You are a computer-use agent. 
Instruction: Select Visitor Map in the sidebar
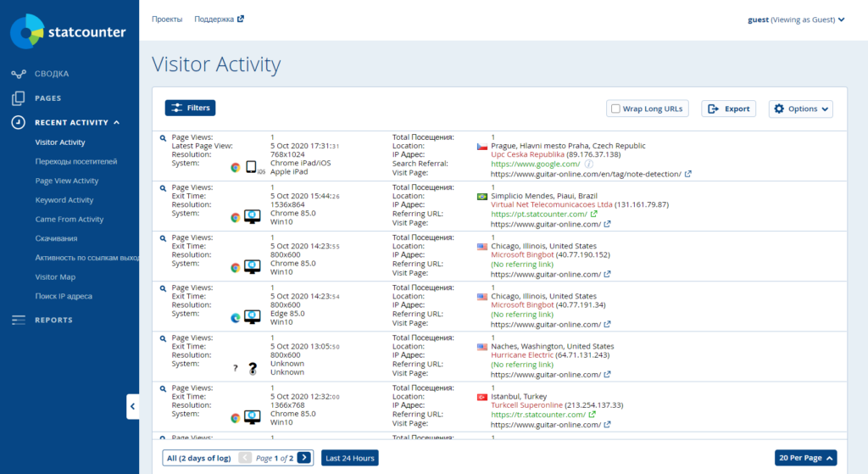click(x=55, y=277)
